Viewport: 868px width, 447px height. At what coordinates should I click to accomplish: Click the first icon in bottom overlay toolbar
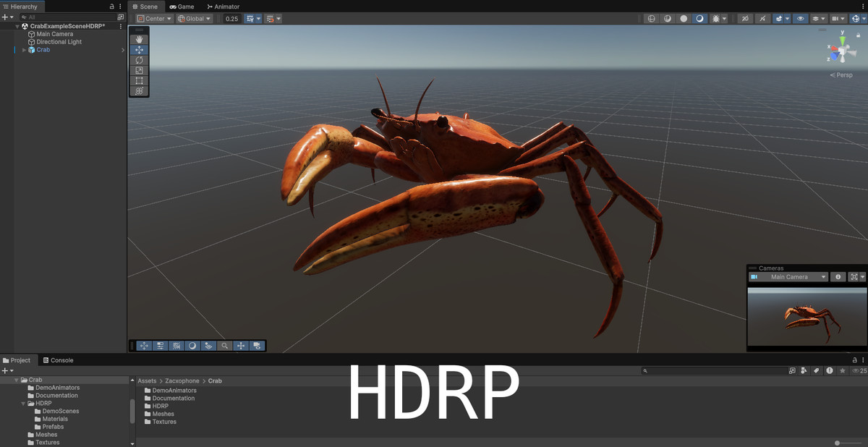[143, 346]
